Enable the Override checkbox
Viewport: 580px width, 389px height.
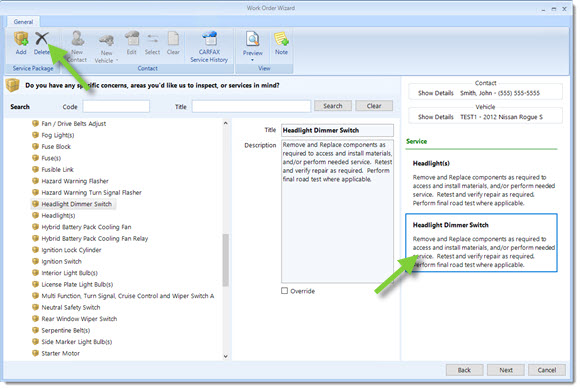[284, 291]
